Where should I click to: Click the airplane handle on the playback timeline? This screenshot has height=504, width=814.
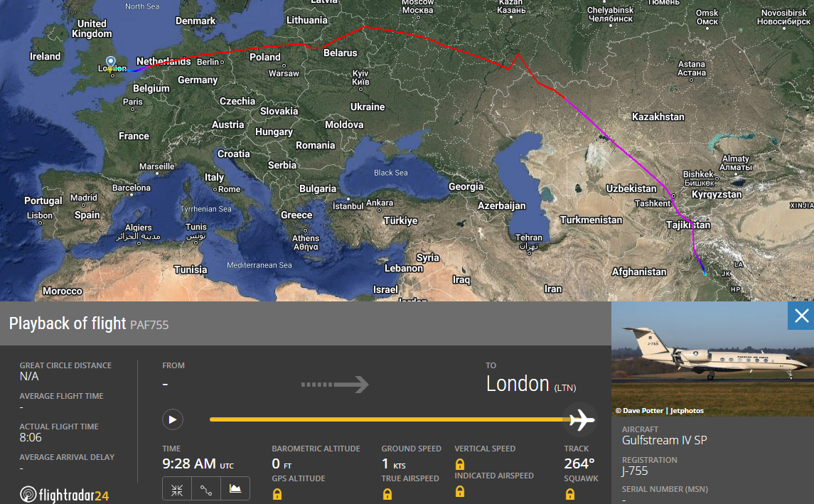coord(581,419)
